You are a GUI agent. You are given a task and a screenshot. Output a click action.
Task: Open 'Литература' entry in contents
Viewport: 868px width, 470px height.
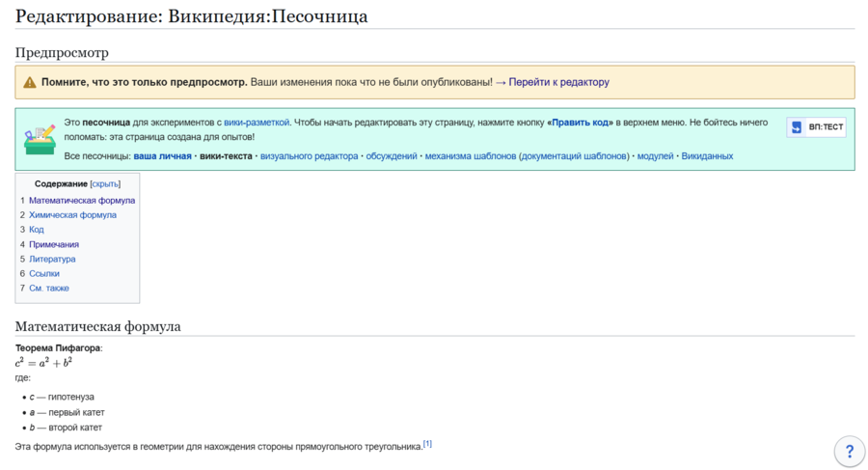[52, 259]
